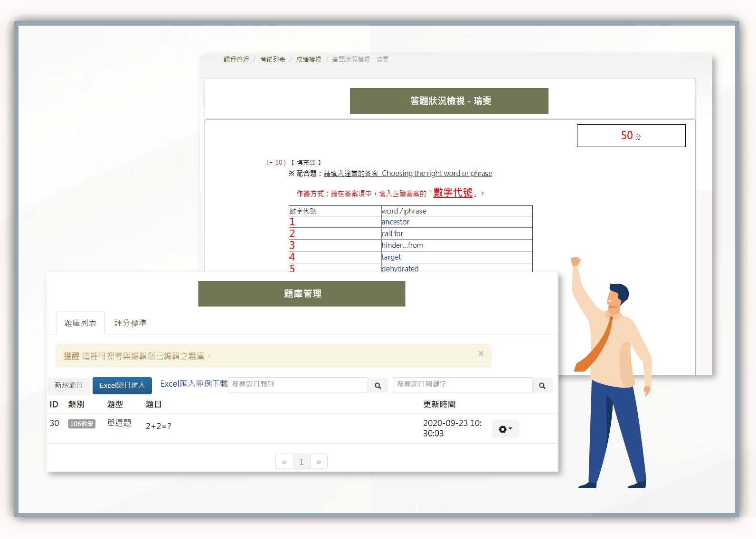756x539 pixels.
Task: Click the 新增題目 button
Action: click(x=69, y=385)
